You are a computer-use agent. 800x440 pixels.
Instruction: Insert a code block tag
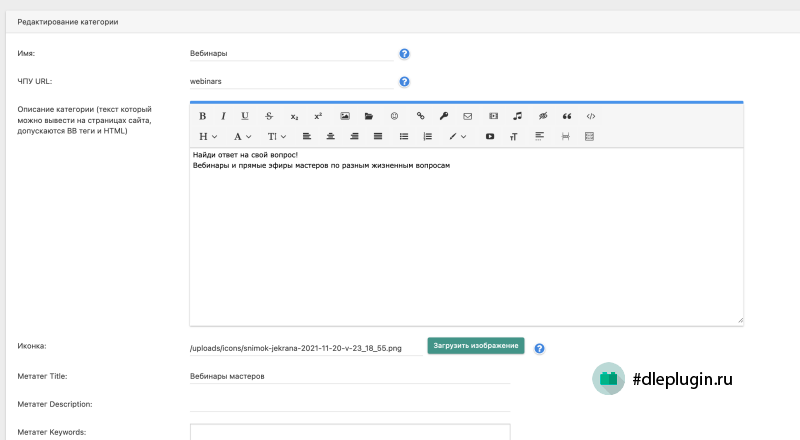591,116
